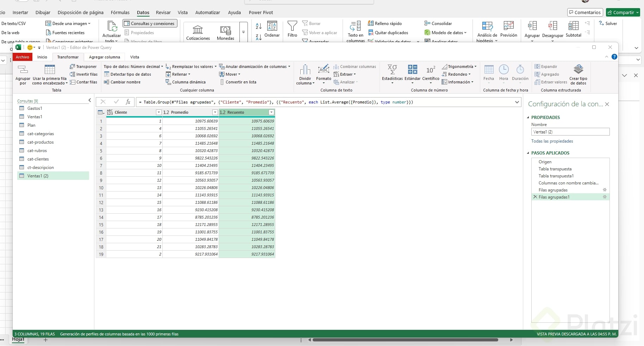Close the Configuración de la consulta pane
The width and height of the screenshot is (644, 346).
tap(607, 104)
